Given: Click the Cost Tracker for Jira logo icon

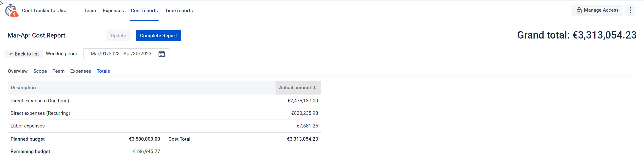Looking at the screenshot, I should (11, 10).
